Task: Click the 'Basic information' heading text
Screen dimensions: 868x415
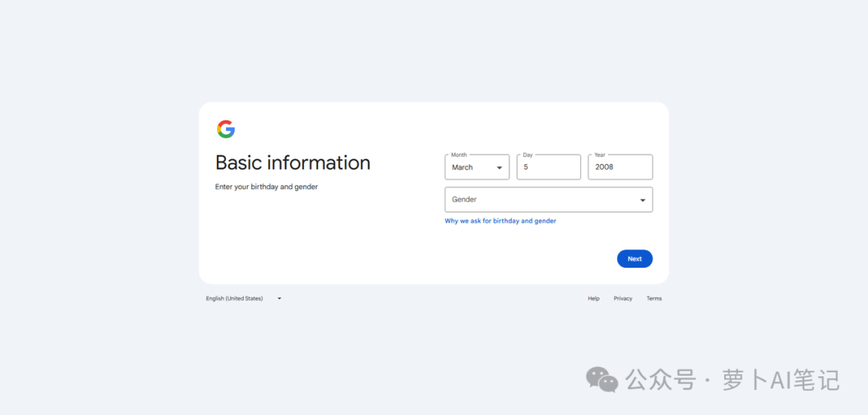Action: tap(293, 163)
